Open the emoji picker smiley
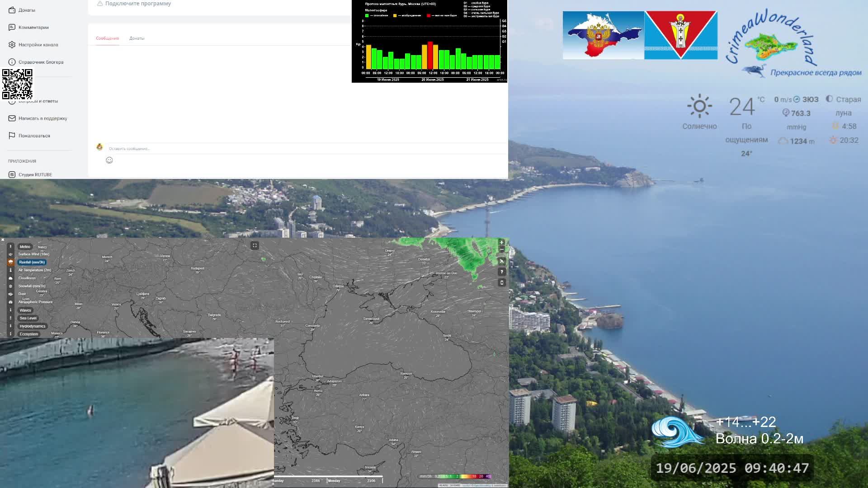 (109, 160)
